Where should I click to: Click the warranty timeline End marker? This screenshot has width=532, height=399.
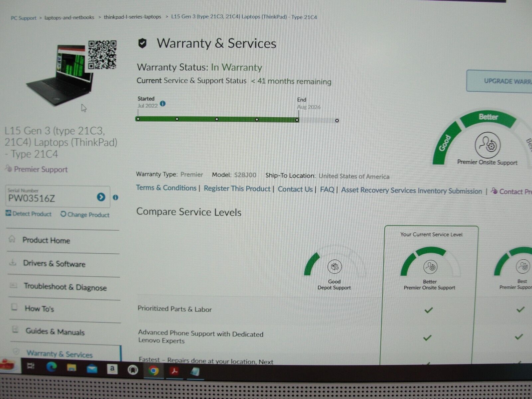pyautogui.click(x=297, y=120)
